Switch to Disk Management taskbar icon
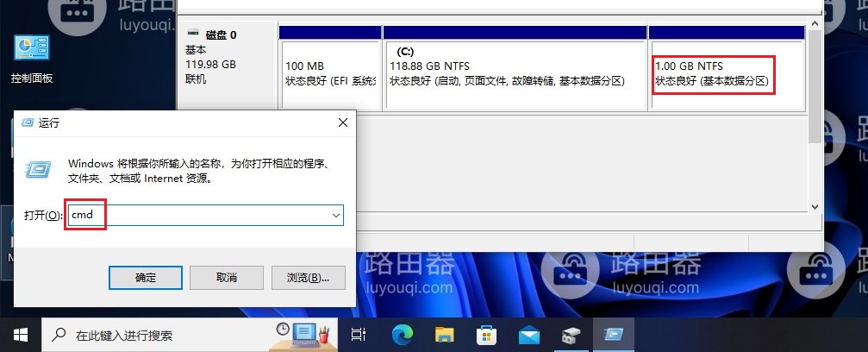The width and height of the screenshot is (868, 352). pyautogui.click(x=571, y=335)
